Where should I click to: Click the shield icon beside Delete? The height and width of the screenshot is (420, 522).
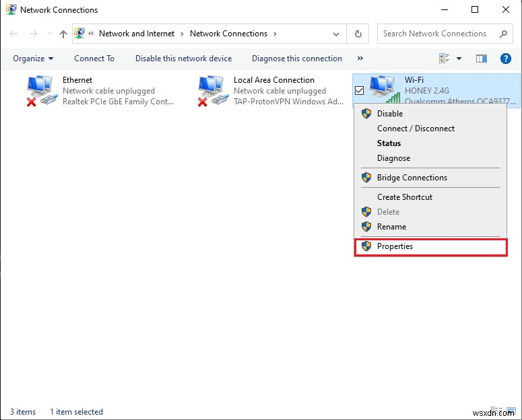coord(366,211)
